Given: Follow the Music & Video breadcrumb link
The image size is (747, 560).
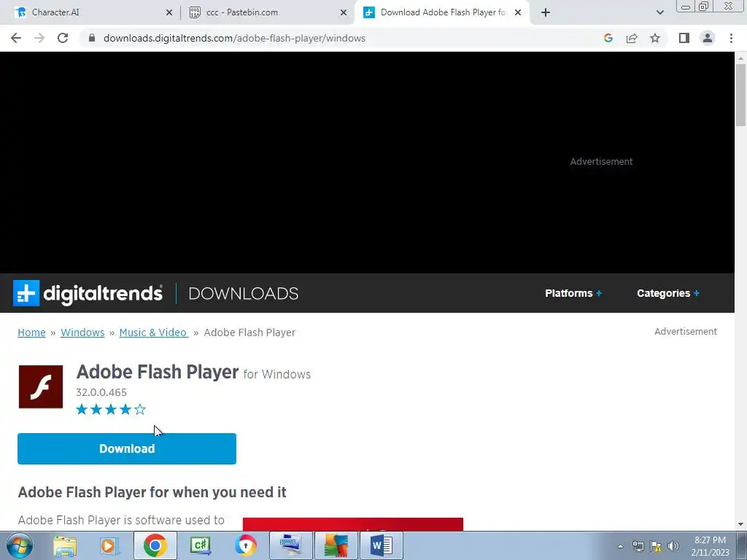Looking at the screenshot, I should (153, 332).
